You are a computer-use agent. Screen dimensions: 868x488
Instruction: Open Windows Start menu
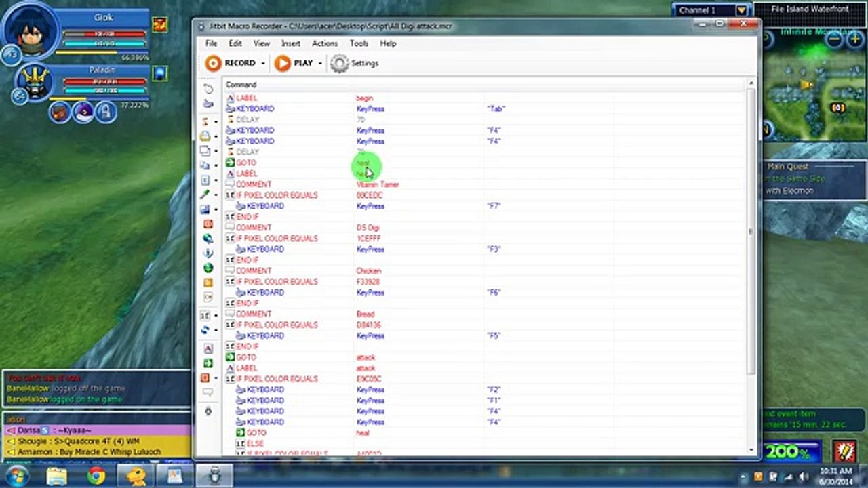tap(17, 475)
